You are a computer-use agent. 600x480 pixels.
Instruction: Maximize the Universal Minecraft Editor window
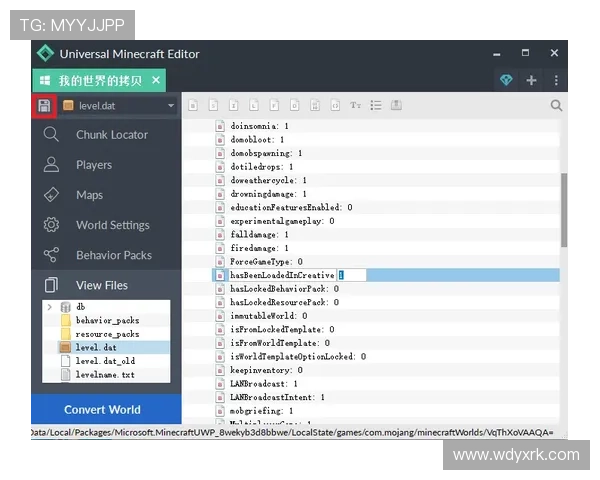[525, 52]
